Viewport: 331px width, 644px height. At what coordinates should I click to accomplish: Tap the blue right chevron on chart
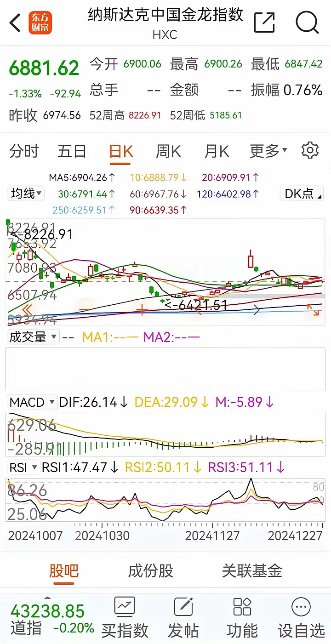[257, 310]
